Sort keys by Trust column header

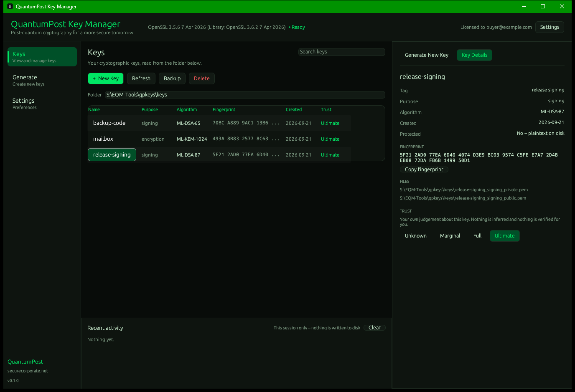point(326,109)
